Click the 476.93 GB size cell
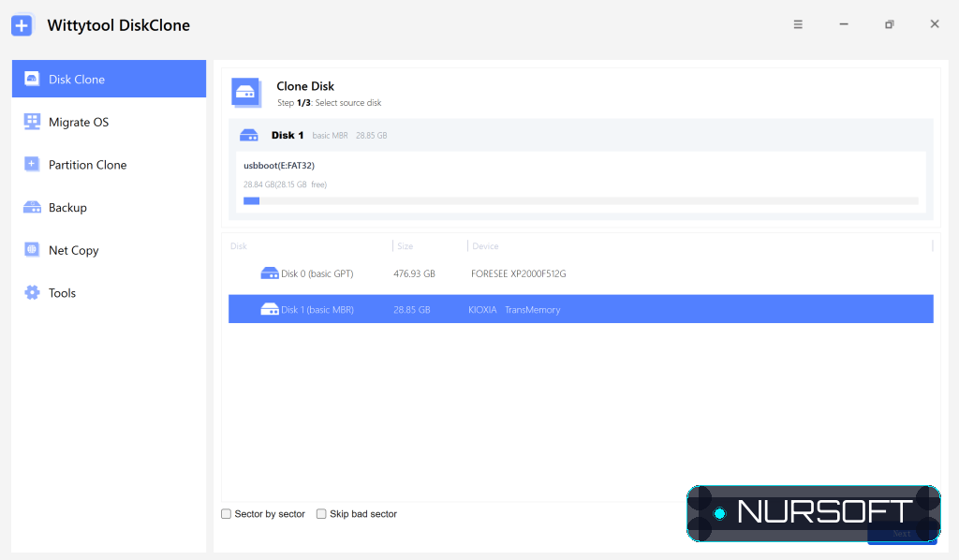The height and width of the screenshot is (560, 959). (414, 273)
